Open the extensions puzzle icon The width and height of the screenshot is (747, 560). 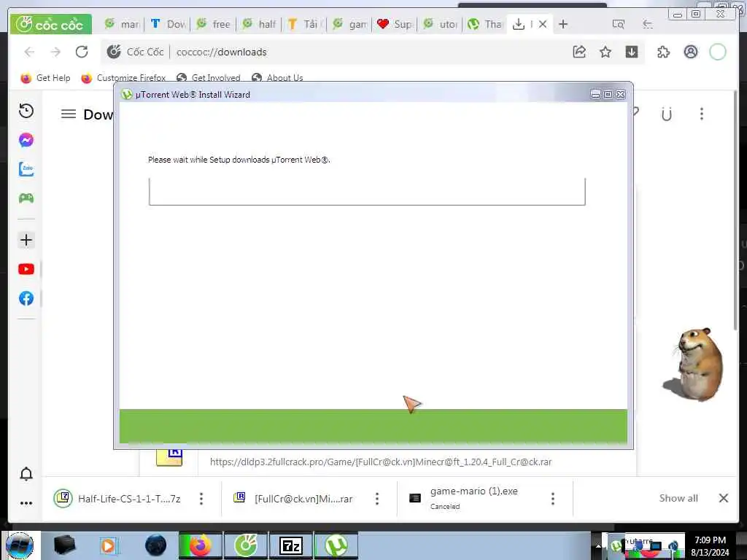click(x=664, y=52)
